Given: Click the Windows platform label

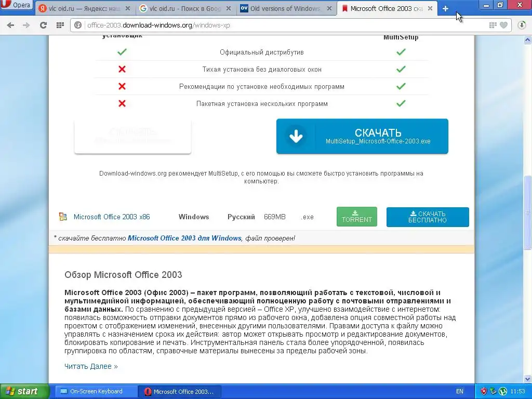Looking at the screenshot, I should 194,217.
